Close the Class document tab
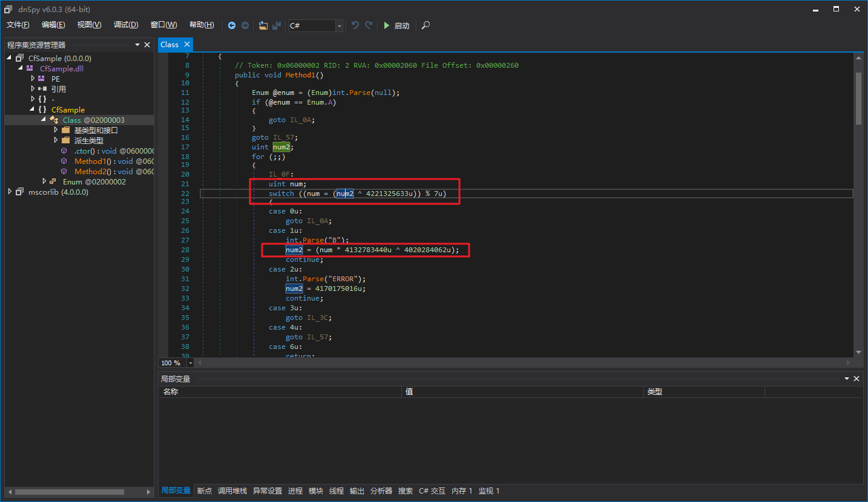 click(x=187, y=44)
